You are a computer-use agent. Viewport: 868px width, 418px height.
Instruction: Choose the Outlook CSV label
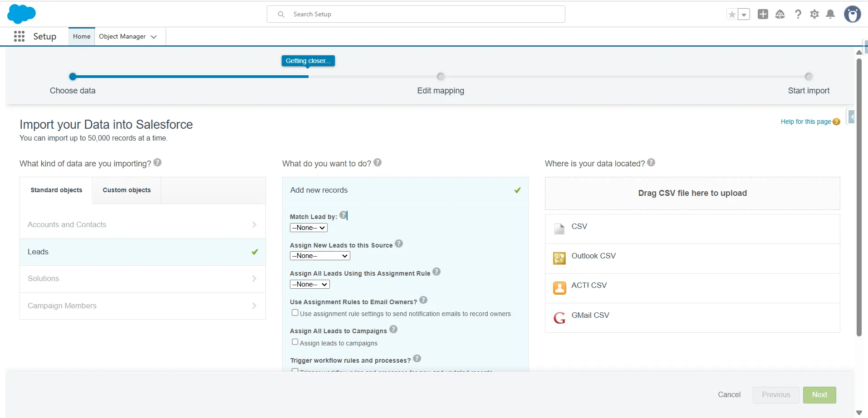[x=593, y=256]
